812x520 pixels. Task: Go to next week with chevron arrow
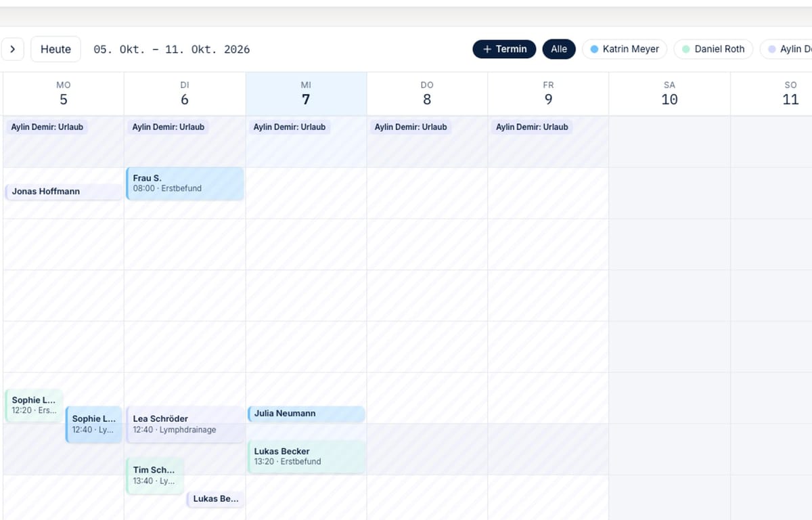(12, 49)
